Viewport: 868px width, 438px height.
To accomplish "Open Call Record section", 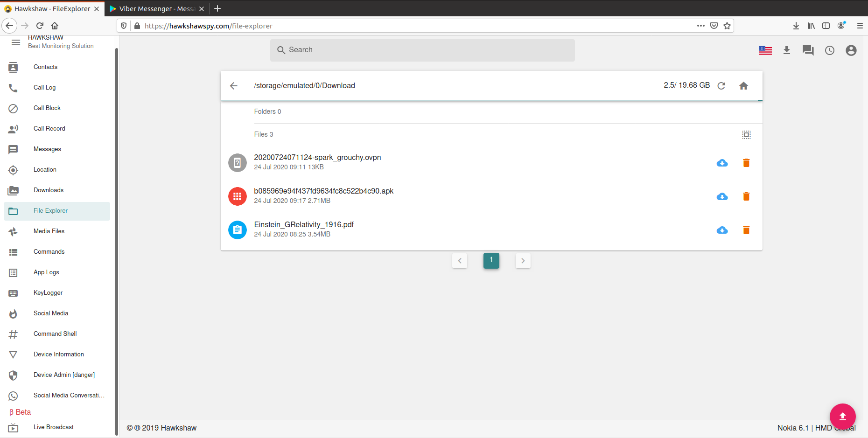I will (57, 129).
